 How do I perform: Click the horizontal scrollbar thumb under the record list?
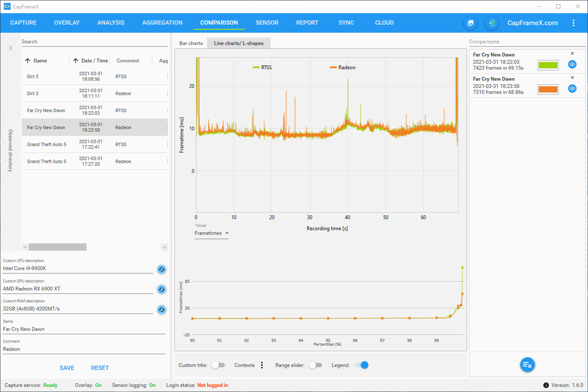click(x=58, y=247)
